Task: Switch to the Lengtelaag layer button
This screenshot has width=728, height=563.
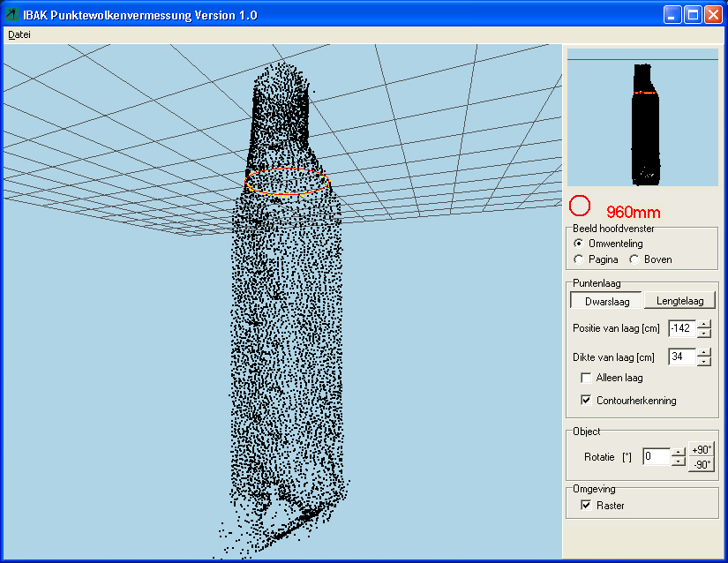Action: click(x=679, y=301)
